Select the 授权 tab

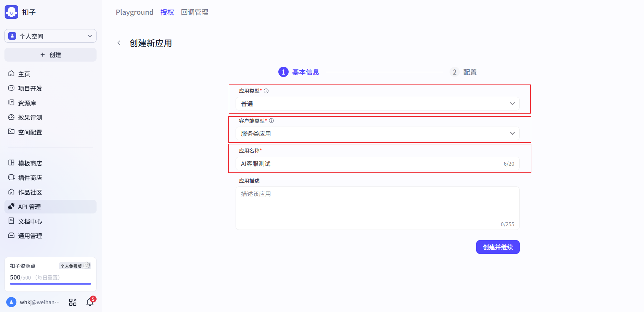[167, 12]
